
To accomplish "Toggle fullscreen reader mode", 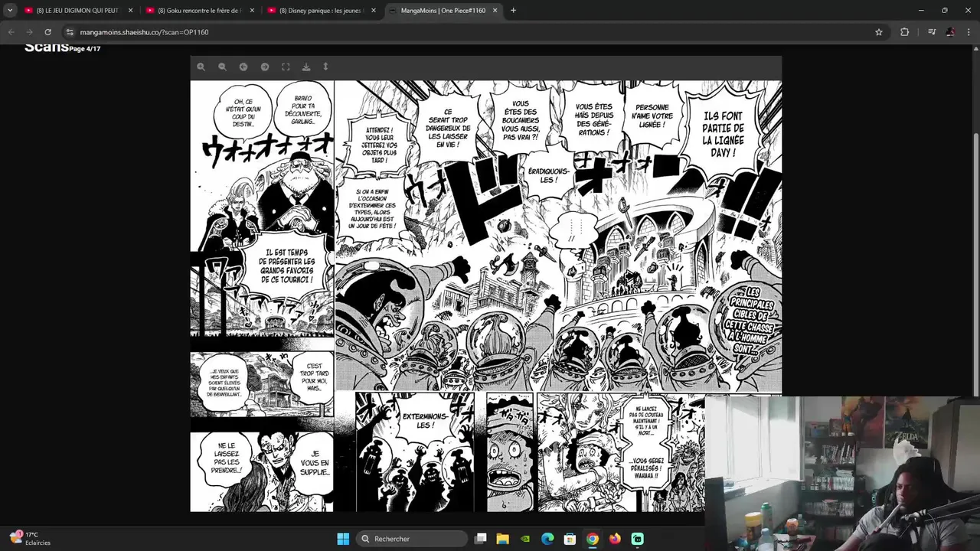I will pos(286,67).
